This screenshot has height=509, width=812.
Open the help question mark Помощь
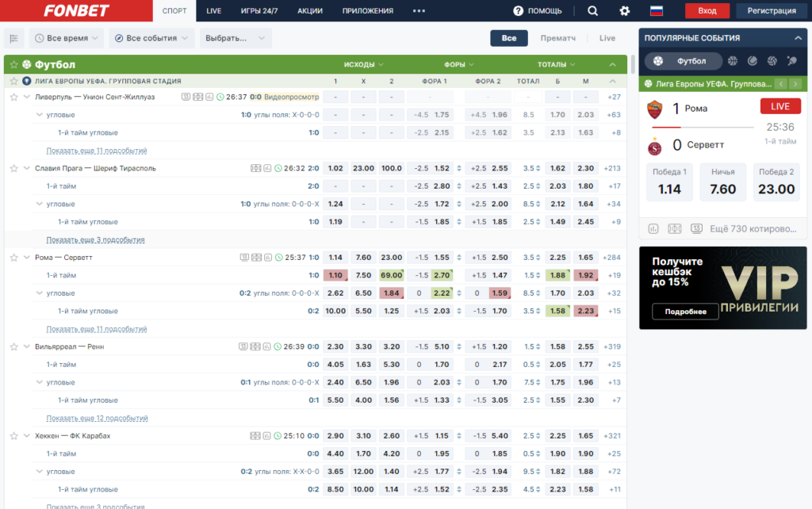tap(538, 11)
